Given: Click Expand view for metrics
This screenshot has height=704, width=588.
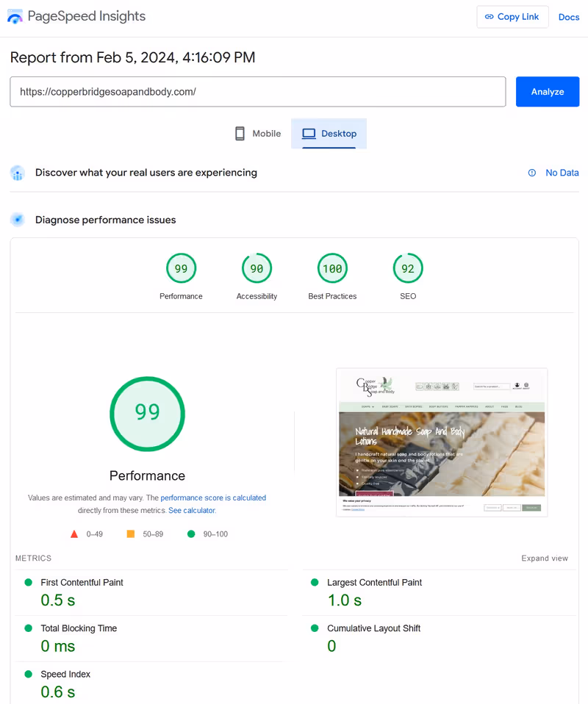Looking at the screenshot, I should click(x=545, y=558).
